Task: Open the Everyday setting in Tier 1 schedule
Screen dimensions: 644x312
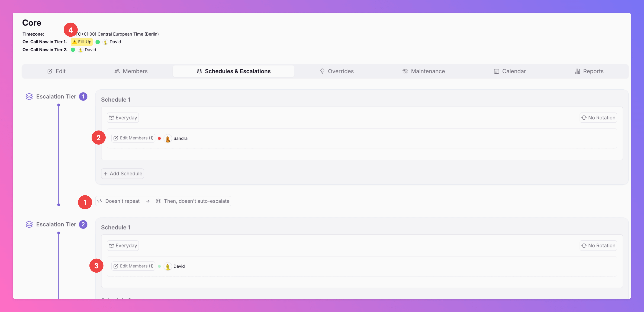Action: [123, 118]
